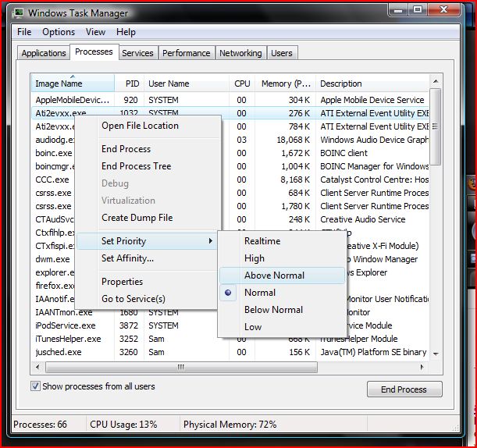Click Creative Audio Service description

(x=362, y=219)
